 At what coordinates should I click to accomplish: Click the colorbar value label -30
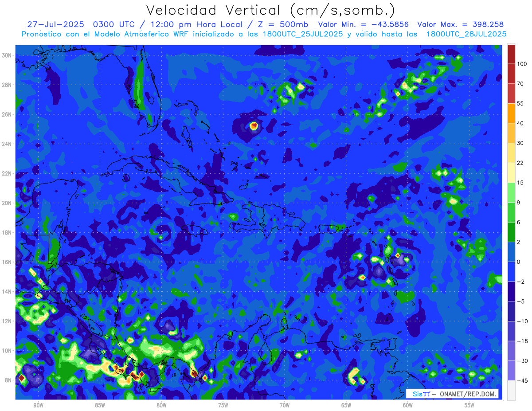[x=522, y=361]
